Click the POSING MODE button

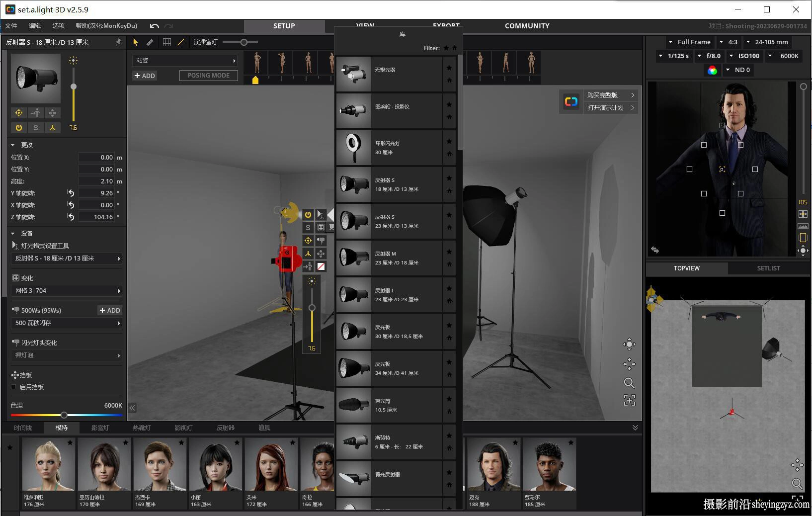(x=209, y=76)
